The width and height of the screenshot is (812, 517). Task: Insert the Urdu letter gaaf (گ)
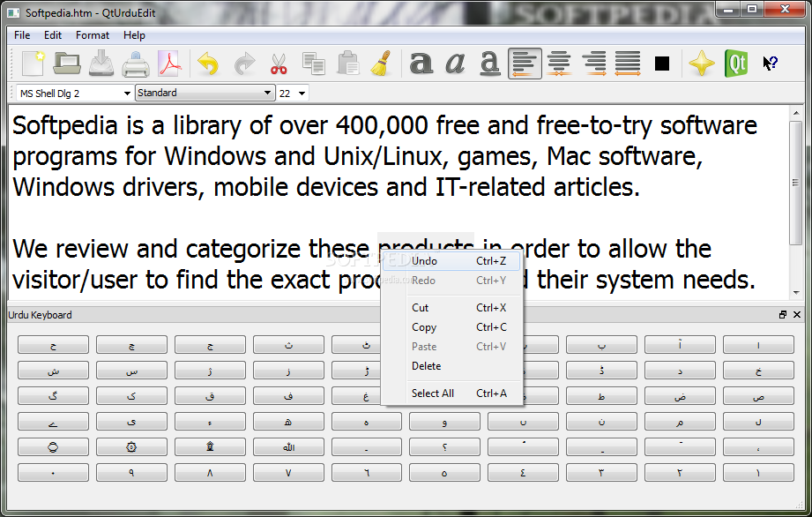coord(53,396)
